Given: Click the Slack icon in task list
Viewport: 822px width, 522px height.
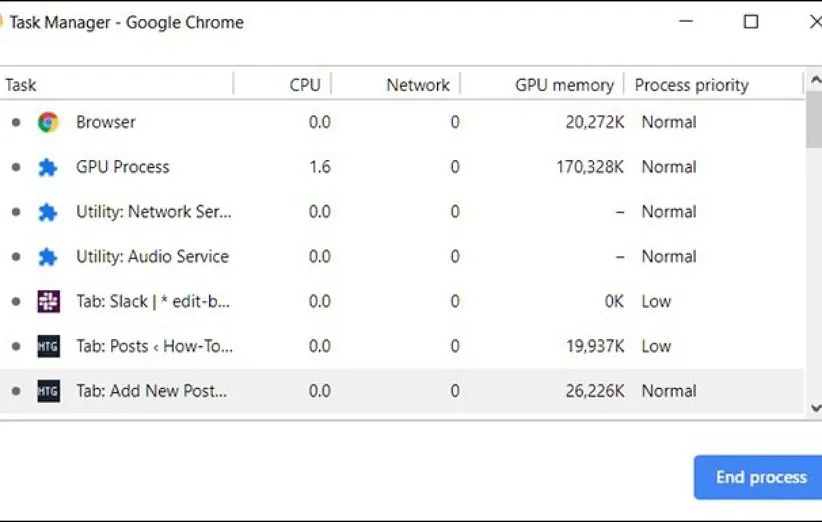Looking at the screenshot, I should click(x=48, y=301).
